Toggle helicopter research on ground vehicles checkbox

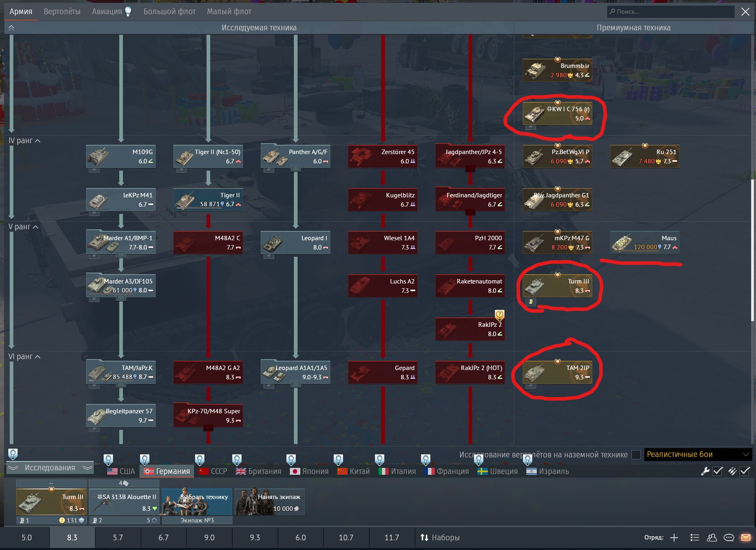(x=636, y=455)
